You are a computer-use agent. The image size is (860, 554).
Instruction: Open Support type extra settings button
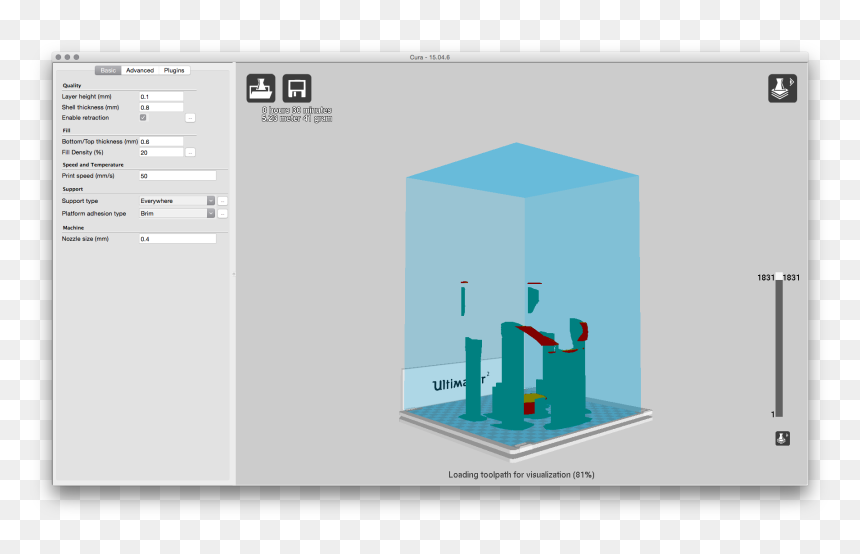click(223, 201)
